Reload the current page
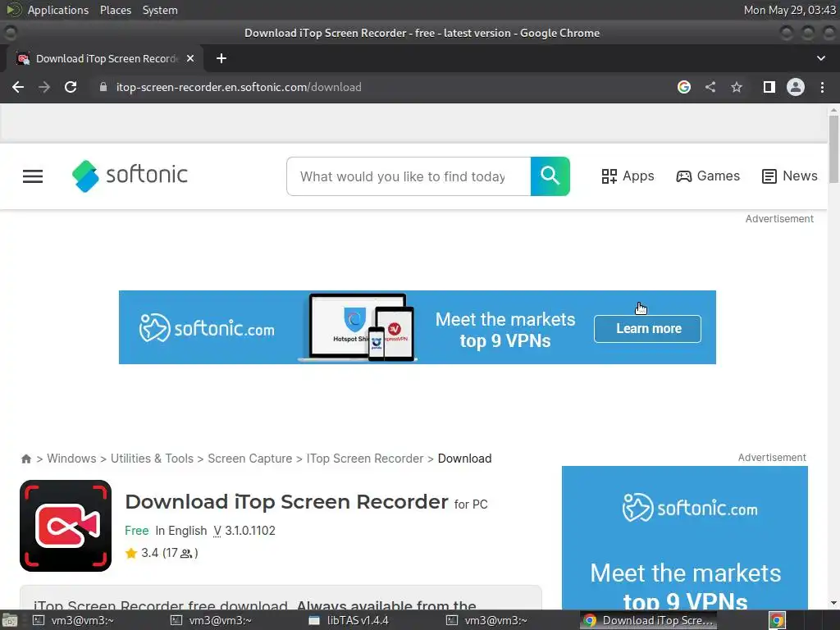This screenshot has width=840, height=630. click(x=71, y=87)
